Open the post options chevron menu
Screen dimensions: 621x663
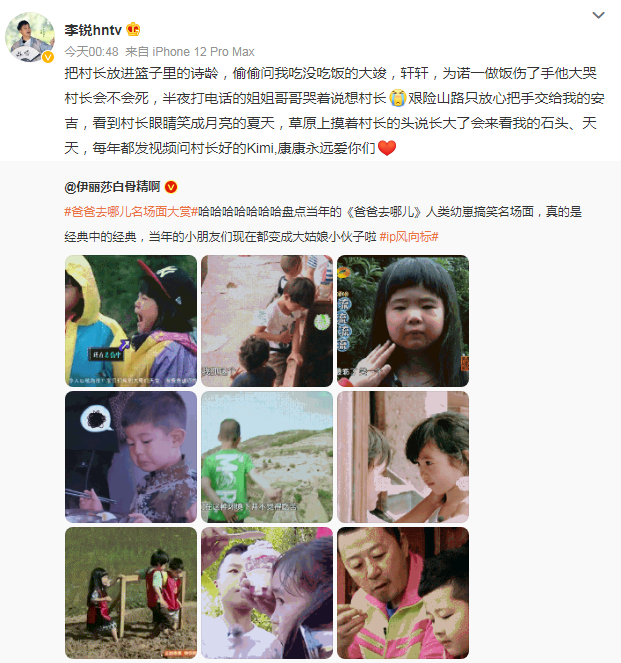tap(598, 15)
